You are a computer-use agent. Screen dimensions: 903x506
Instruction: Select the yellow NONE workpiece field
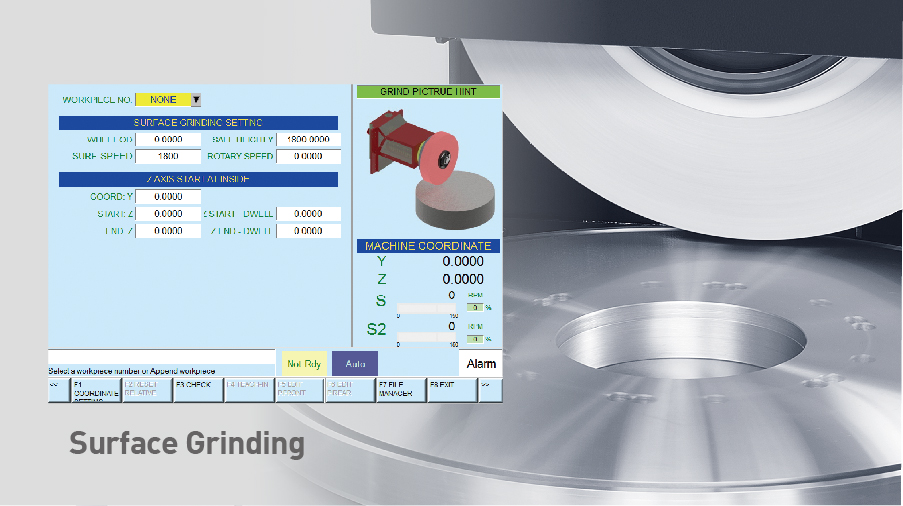[x=163, y=100]
